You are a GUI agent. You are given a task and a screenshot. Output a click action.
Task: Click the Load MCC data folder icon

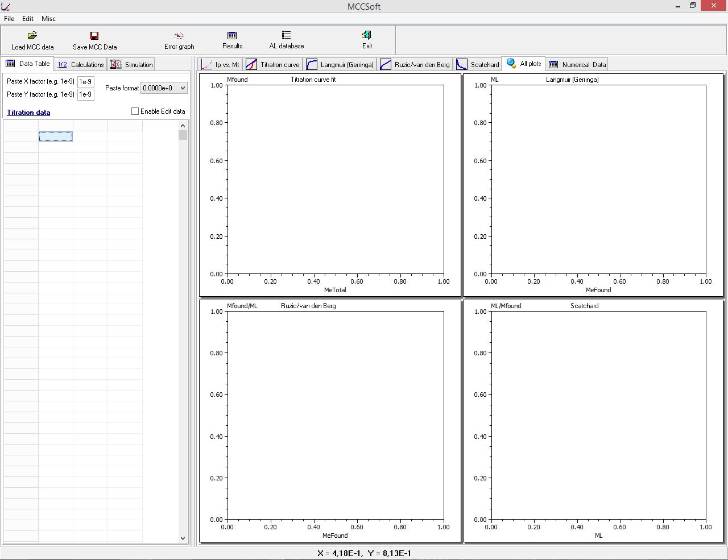pos(32,36)
